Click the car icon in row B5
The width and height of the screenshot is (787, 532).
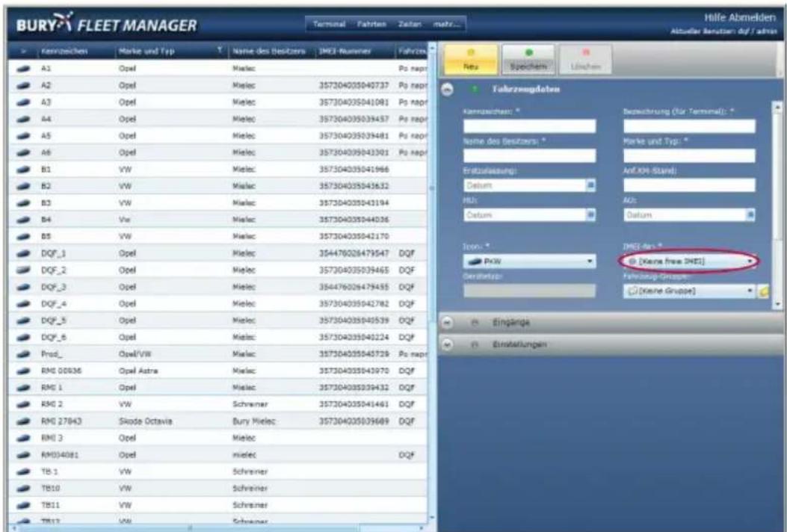coord(23,237)
